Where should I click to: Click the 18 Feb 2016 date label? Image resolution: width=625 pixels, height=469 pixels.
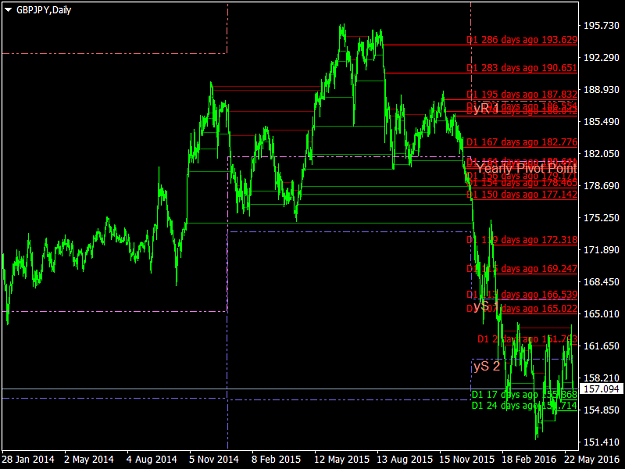[529, 459]
